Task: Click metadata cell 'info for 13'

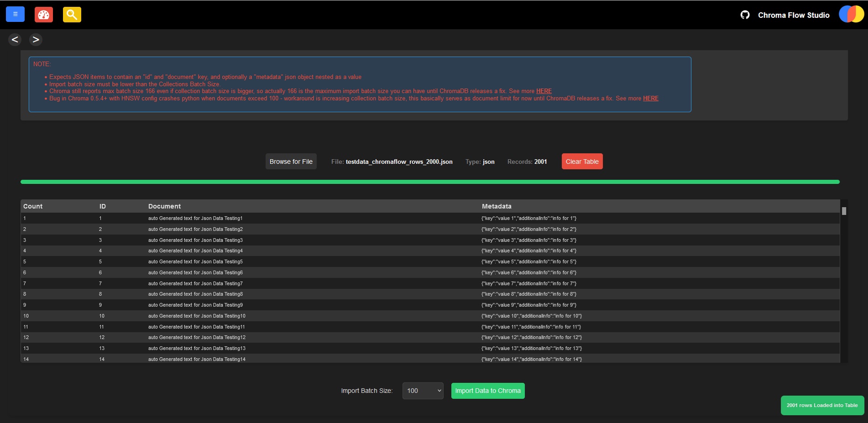Action: pyautogui.click(x=532, y=349)
